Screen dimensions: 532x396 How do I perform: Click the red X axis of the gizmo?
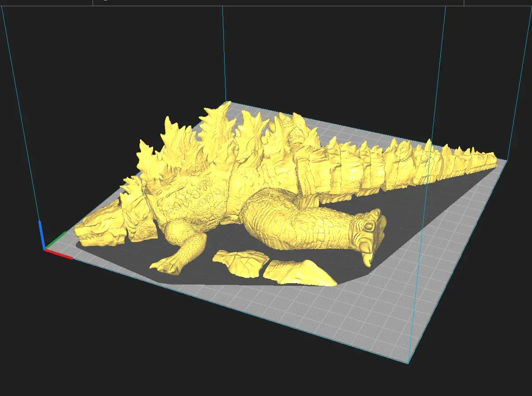pos(58,254)
